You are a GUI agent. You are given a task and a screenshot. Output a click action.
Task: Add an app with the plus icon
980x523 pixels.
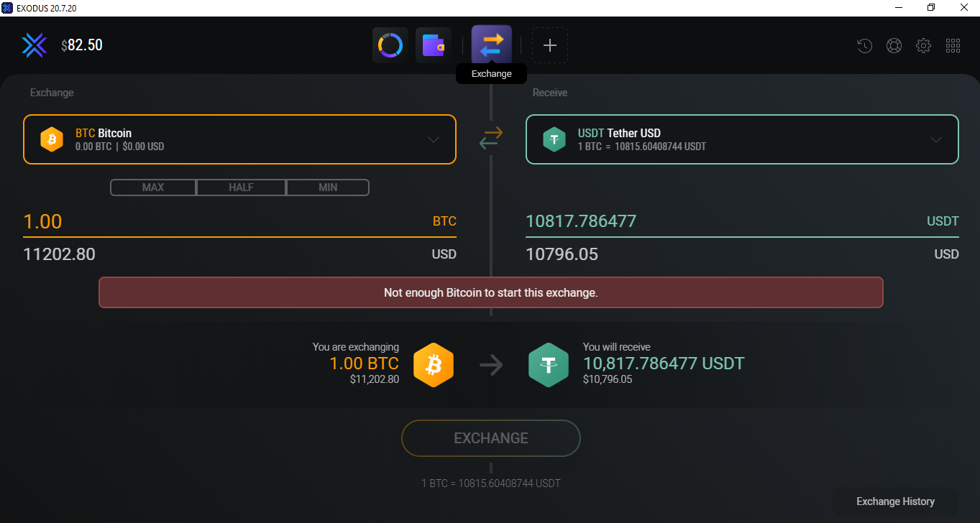click(550, 45)
